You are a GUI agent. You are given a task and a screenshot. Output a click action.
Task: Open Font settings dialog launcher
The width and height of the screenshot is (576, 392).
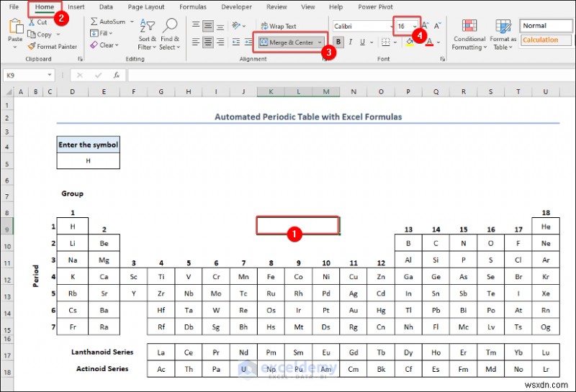pyautogui.click(x=443, y=59)
